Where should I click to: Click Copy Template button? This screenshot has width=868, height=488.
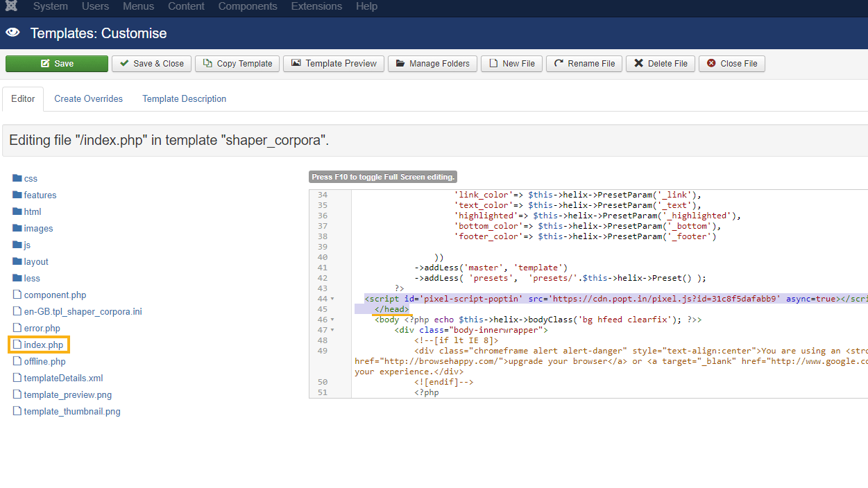pos(237,63)
